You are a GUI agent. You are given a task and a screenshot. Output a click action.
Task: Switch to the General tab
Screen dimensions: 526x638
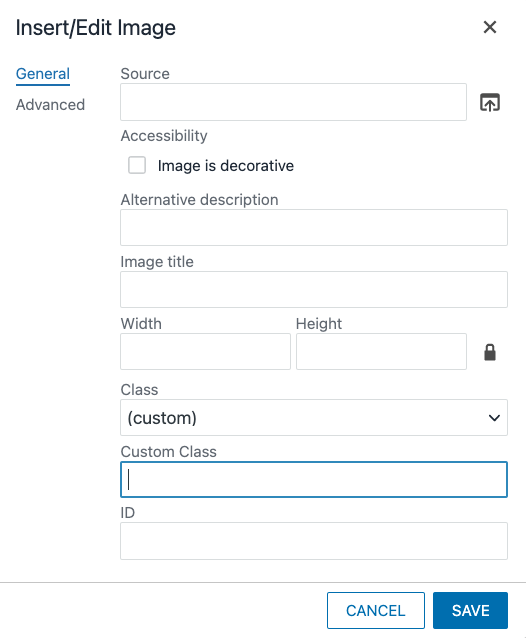(43, 74)
